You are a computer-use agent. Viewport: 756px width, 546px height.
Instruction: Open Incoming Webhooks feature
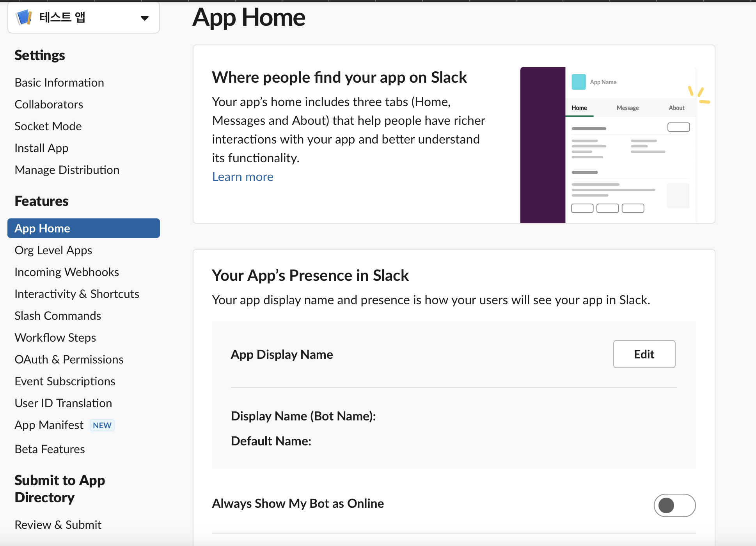click(66, 272)
